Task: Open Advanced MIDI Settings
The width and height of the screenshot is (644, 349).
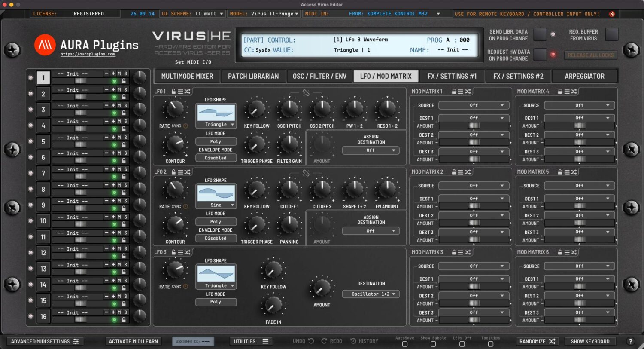Action: click(x=45, y=341)
